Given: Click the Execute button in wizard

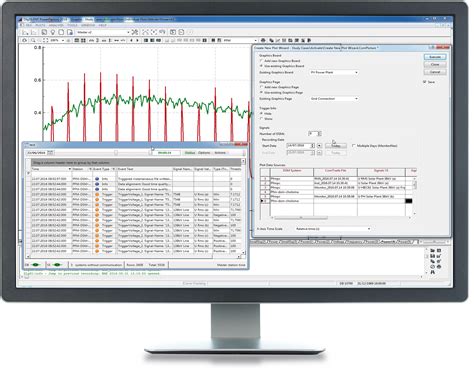Looking at the screenshot, I should coord(435,57).
